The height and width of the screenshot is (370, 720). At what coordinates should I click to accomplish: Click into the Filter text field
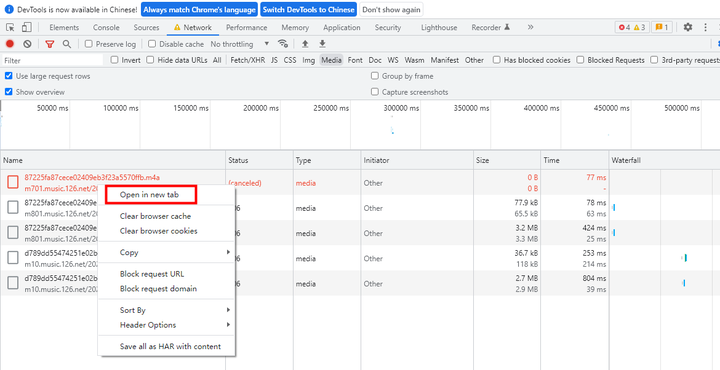point(52,60)
